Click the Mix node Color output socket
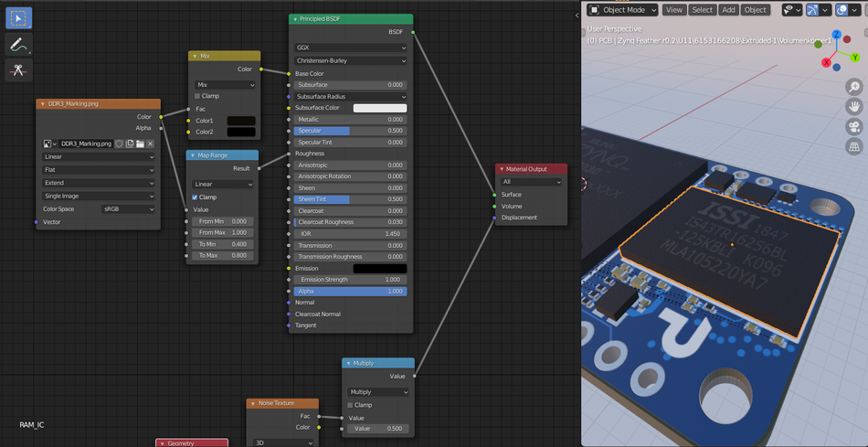868x447 pixels. [x=260, y=69]
